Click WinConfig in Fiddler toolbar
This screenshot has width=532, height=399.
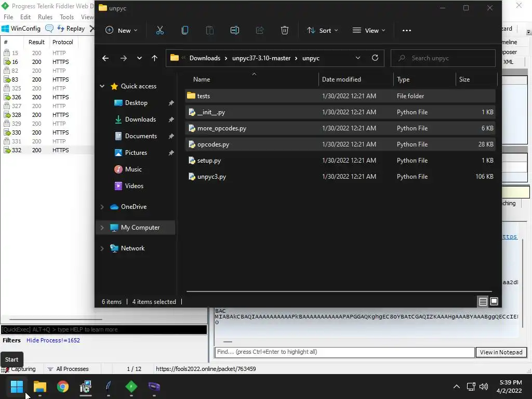coord(21,29)
